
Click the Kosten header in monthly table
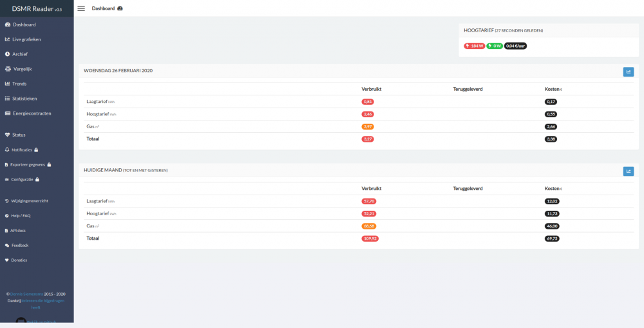(553, 189)
